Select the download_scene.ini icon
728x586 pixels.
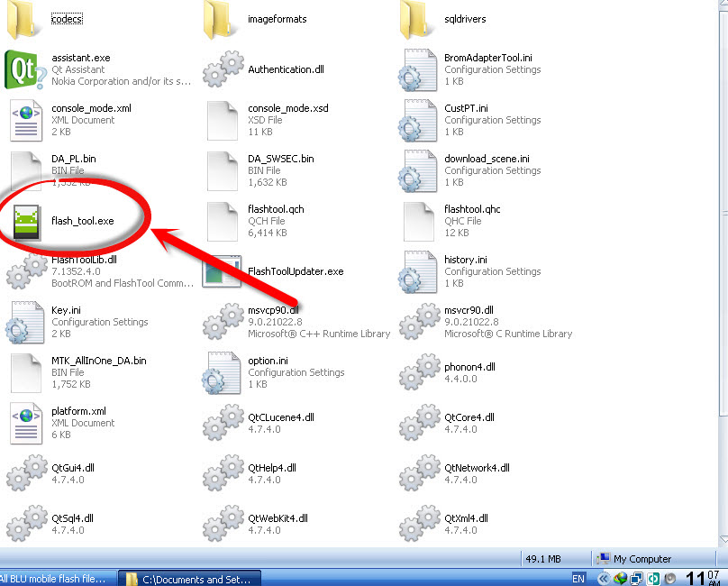click(418, 171)
